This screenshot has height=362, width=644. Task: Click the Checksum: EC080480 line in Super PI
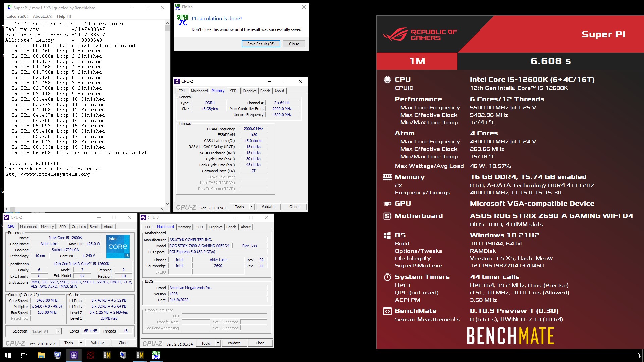coord(33,164)
